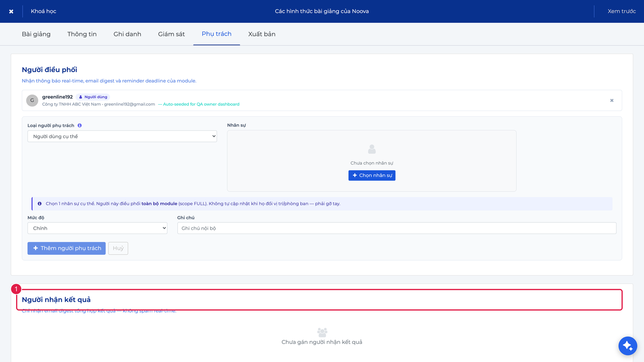Click the numbered marker 1 badge
The width and height of the screenshot is (644, 362).
point(16,289)
